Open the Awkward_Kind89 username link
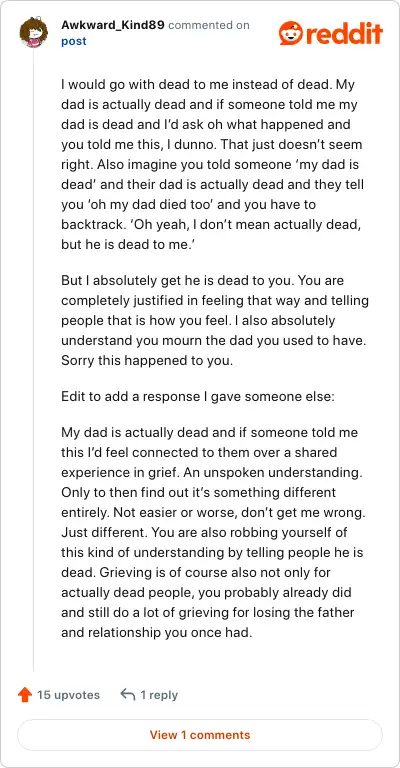This screenshot has width=400, height=768. coord(113,25)
